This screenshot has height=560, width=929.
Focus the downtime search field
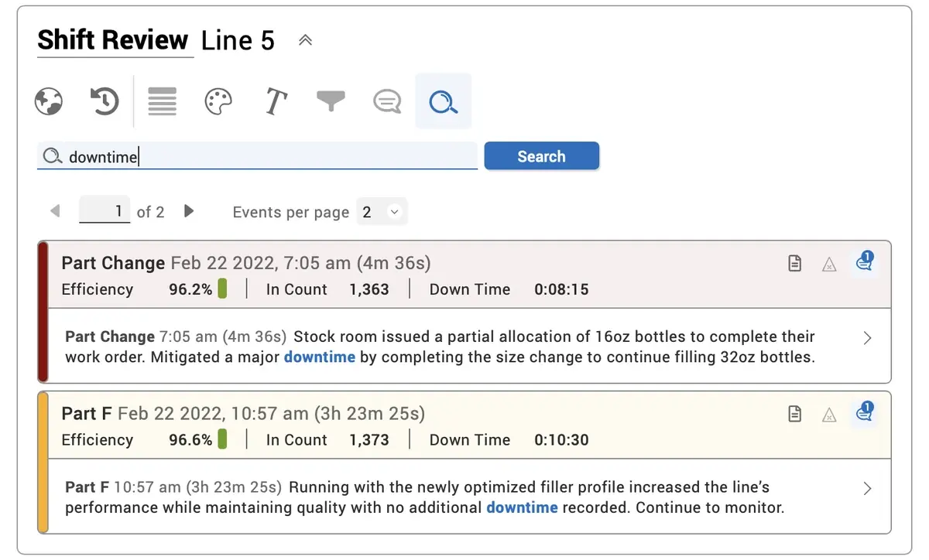coord(258,156)
